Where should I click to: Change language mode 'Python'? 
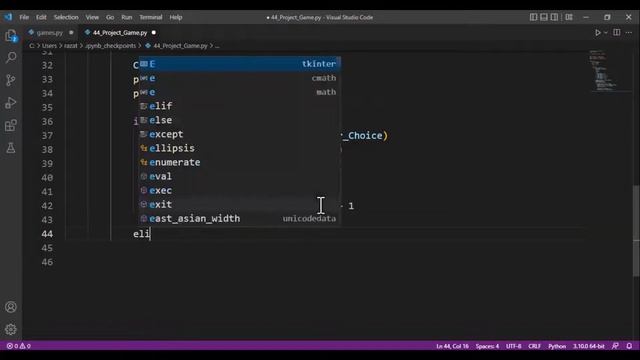pos(557,346)
